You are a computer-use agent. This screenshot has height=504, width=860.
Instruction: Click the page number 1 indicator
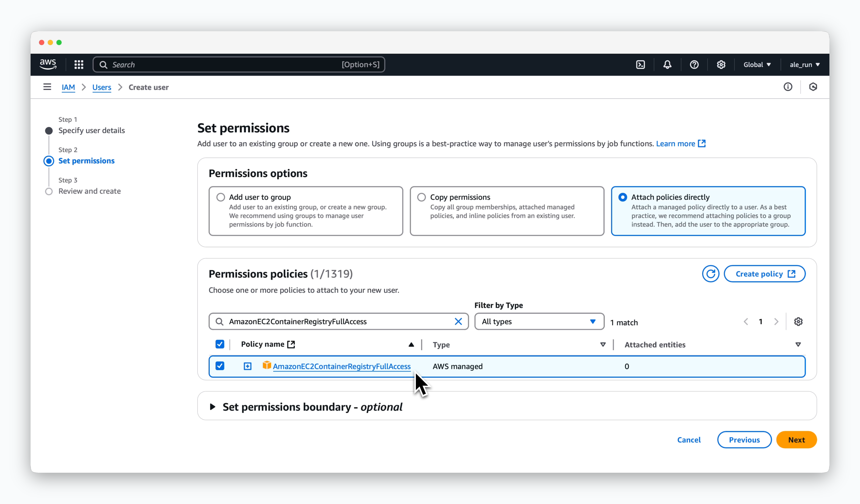[761, 322]
